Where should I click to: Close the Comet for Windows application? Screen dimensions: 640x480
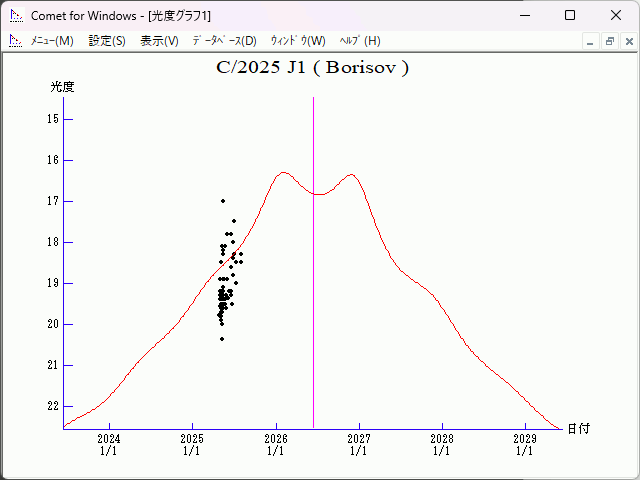click(x=616, y=15)
